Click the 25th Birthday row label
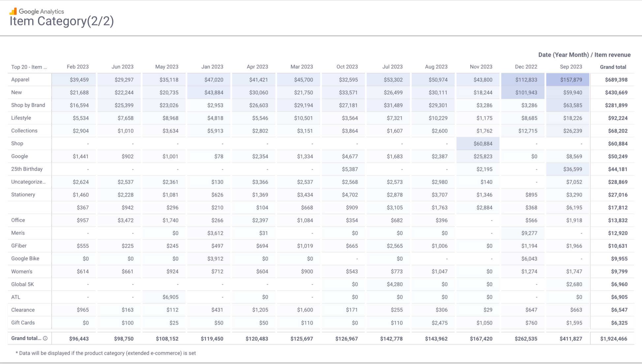This screenshot has width=642, height=364. pyautogui.click(x=27, y=169)
